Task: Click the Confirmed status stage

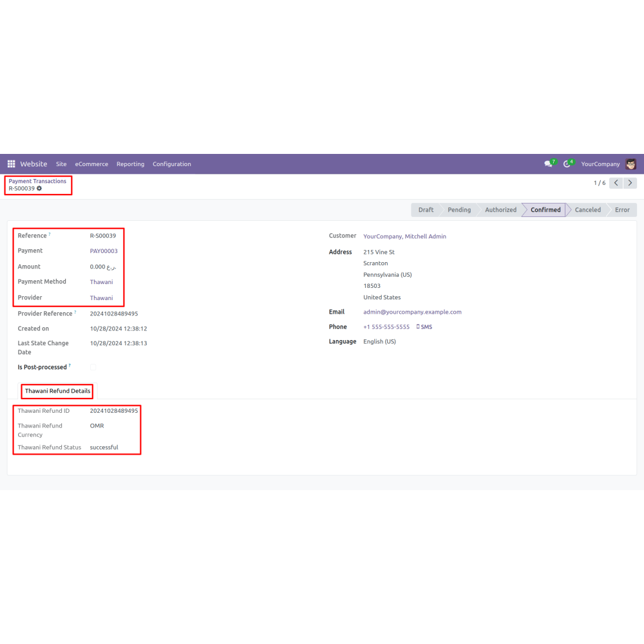Action: point(545,210)
